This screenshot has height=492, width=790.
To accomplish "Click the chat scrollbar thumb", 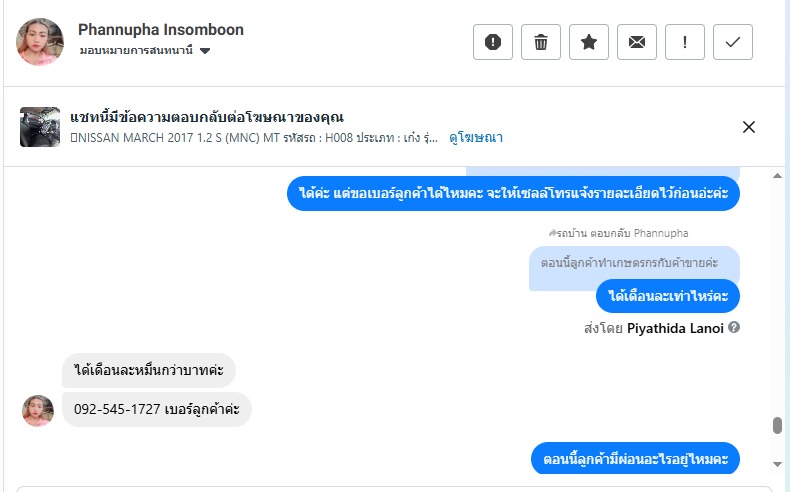I will [777, 426].
